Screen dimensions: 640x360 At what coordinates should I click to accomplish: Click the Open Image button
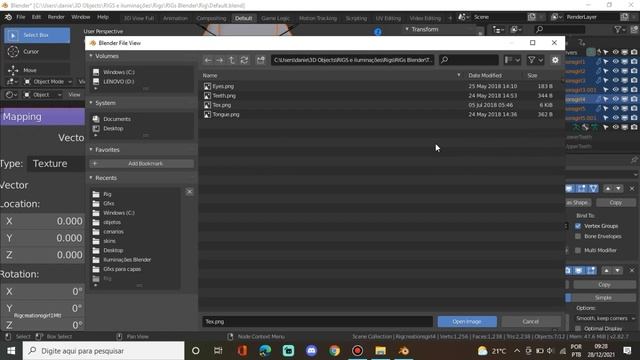click(467, 322)
